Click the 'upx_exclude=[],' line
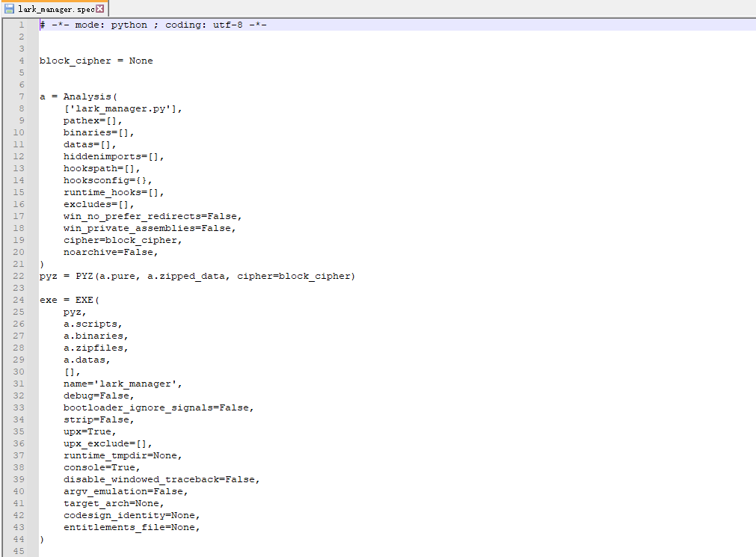 108,443
